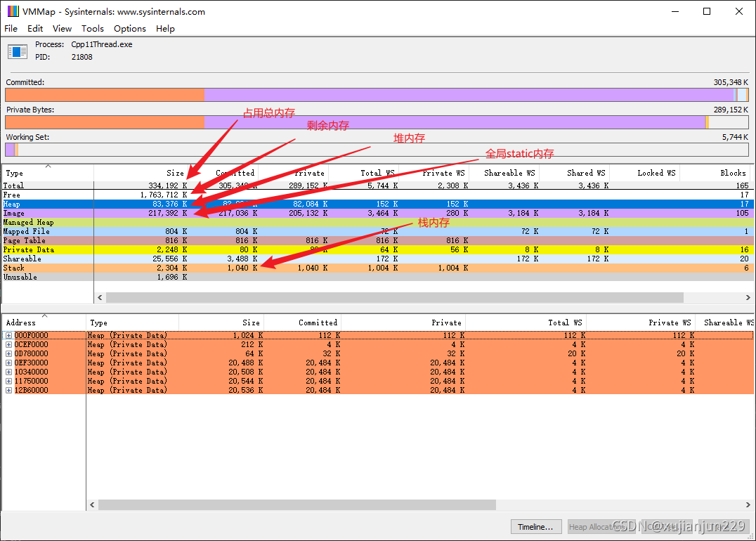Screen dimensions: 756x541
Task: Sort details list by Committed column
Action: click(x=302, y=322)
